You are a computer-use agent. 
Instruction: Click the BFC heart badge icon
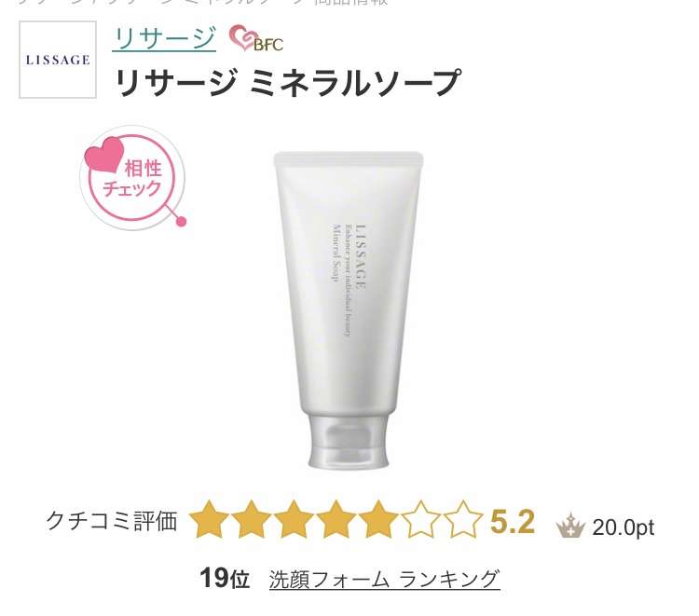[x=256, y=39]
